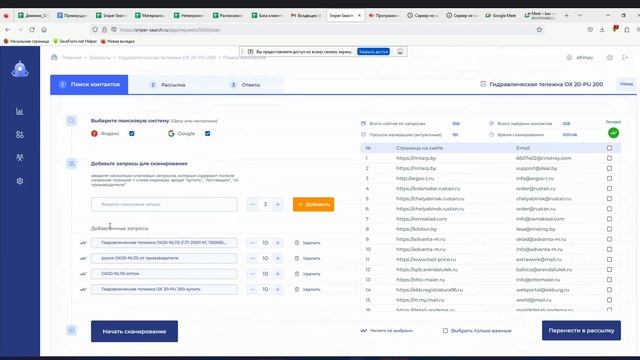Screen dimensions: 640x360
Task: Click the round icon next to the username
Action: coord(569,58)
